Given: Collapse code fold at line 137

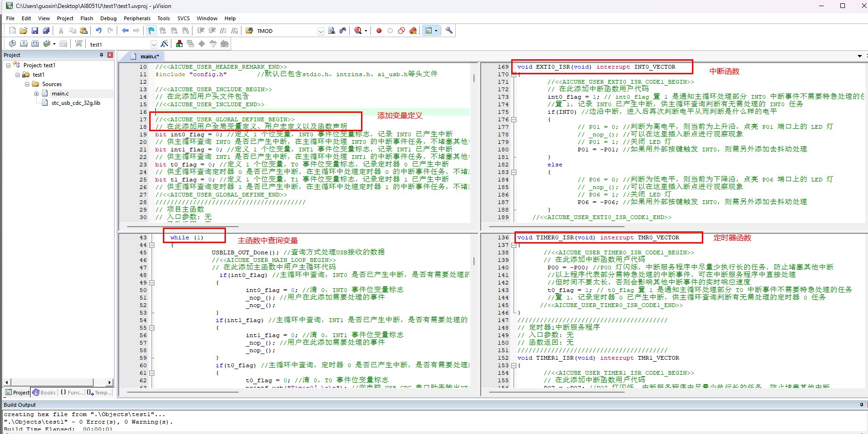Looking at the screenshot, I should [x=514, y=245].
